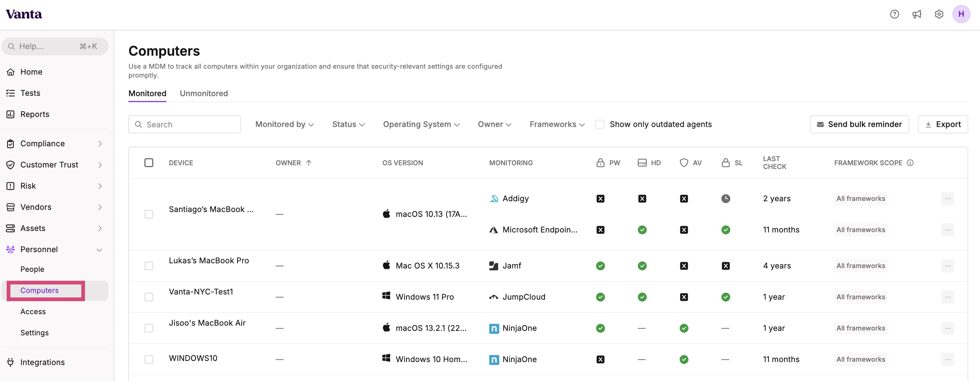This screenshot has height=381, width=980.
Task: Open more options for Addigy row
Action: [x=947, y=199]
